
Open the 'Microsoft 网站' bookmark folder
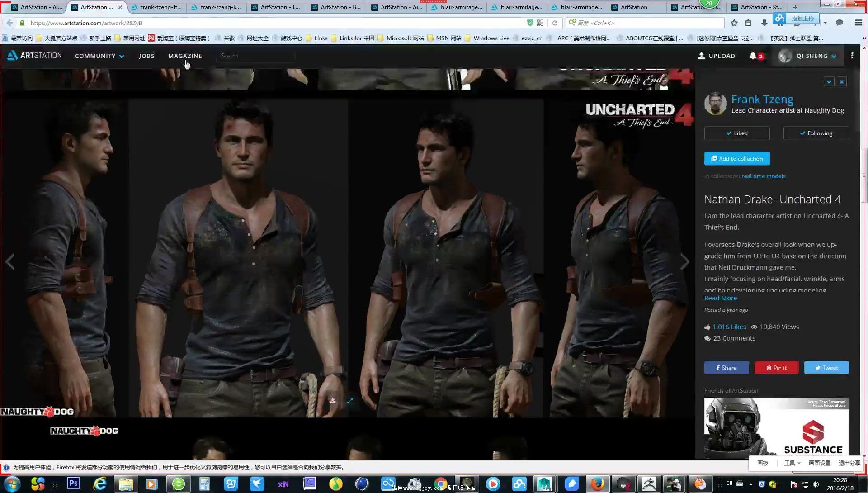401,38
